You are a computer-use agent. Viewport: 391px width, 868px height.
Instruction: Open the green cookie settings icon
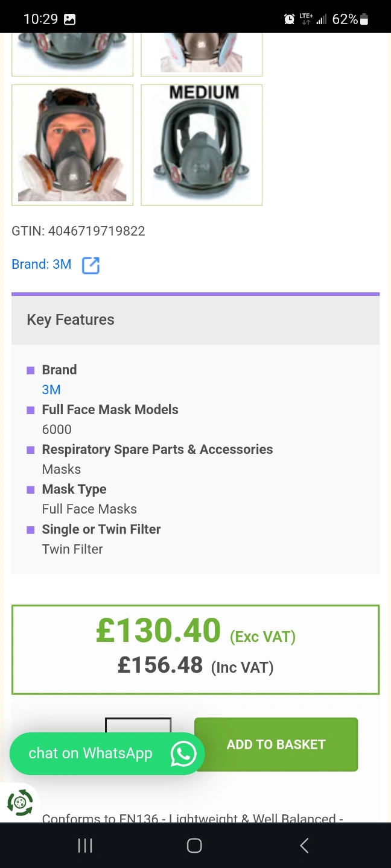click(20, 803)
